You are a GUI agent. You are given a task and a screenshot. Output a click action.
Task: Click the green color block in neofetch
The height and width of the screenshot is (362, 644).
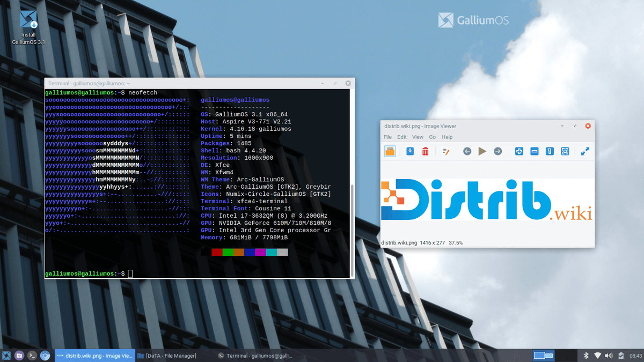(228, 252)
